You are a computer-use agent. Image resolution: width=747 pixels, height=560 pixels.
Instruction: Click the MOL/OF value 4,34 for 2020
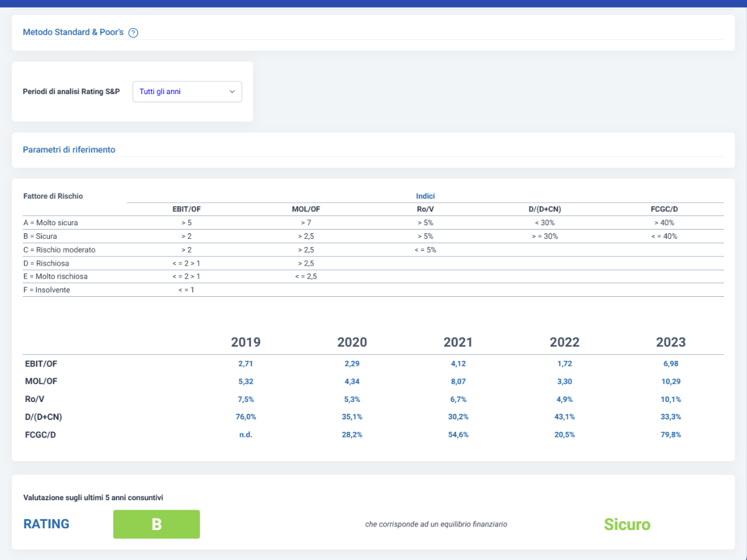point(352,381)
